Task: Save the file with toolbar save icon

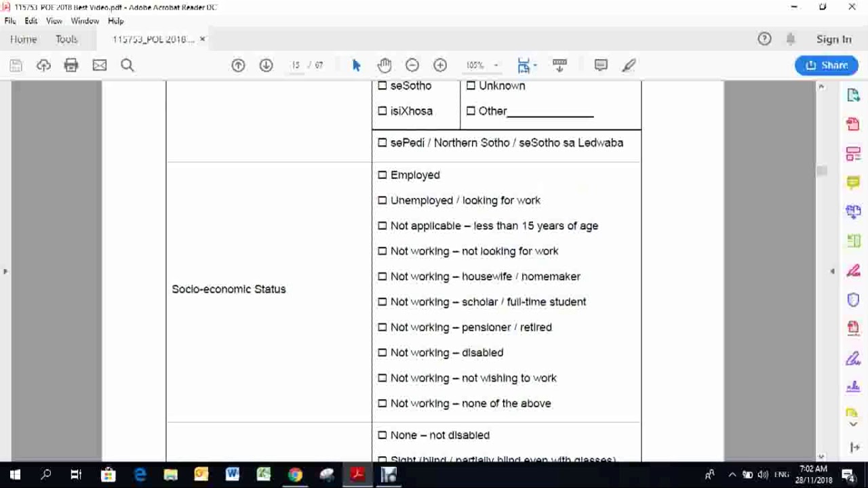Action: [16, 65]
